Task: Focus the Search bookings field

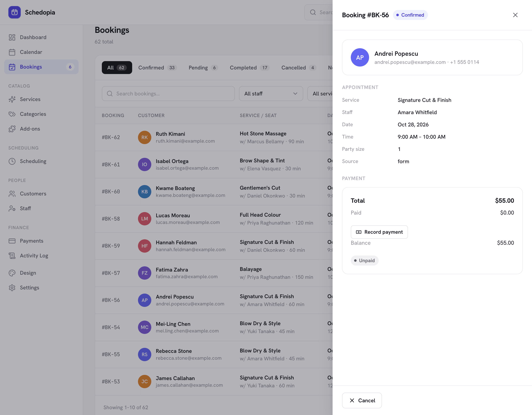Action: [x=168, y=94]
